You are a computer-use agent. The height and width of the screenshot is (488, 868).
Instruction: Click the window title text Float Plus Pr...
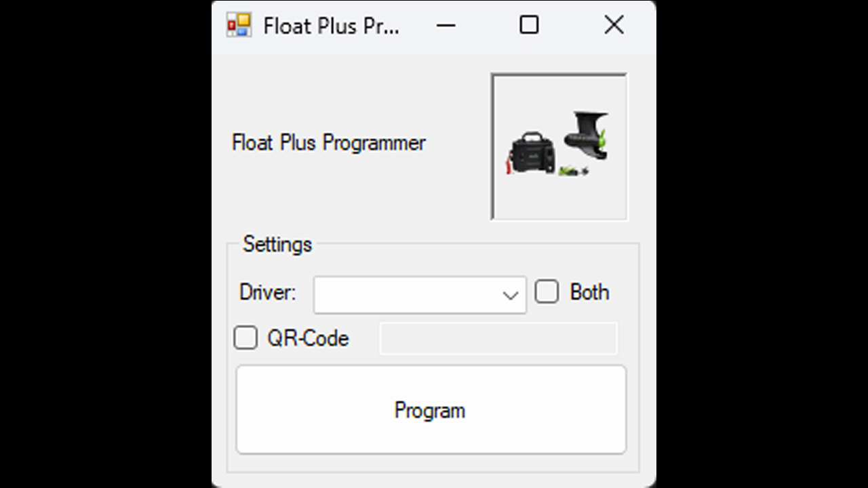click(x=331, y=26)
